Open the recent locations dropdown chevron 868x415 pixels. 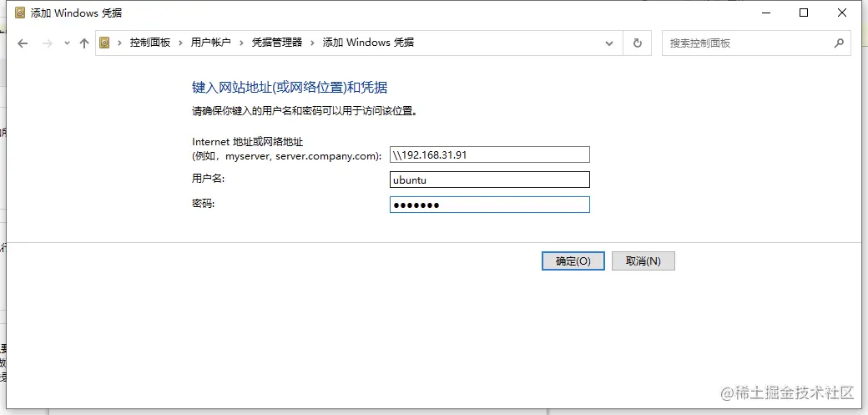pos(67,43)
